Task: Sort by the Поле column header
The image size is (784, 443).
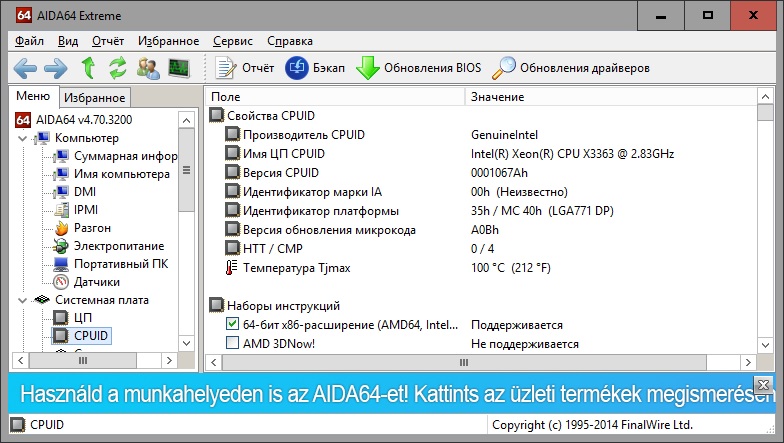Action: pos(335,97)
